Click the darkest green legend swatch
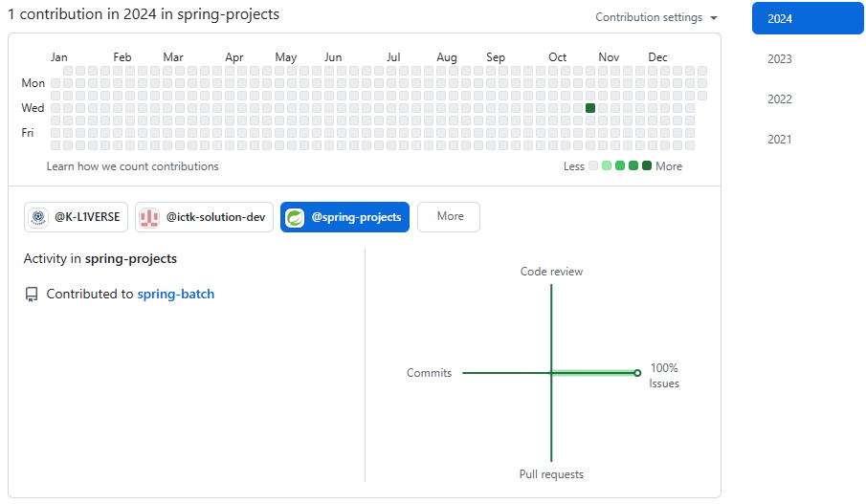866x504 pixels. (x=647, y=165)
